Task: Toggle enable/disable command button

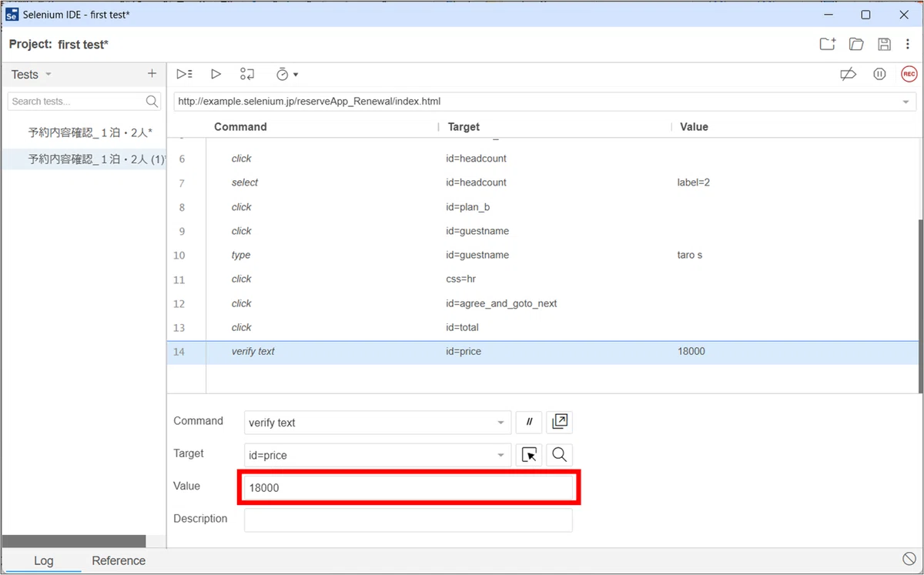Action: (x=529, y=422)
